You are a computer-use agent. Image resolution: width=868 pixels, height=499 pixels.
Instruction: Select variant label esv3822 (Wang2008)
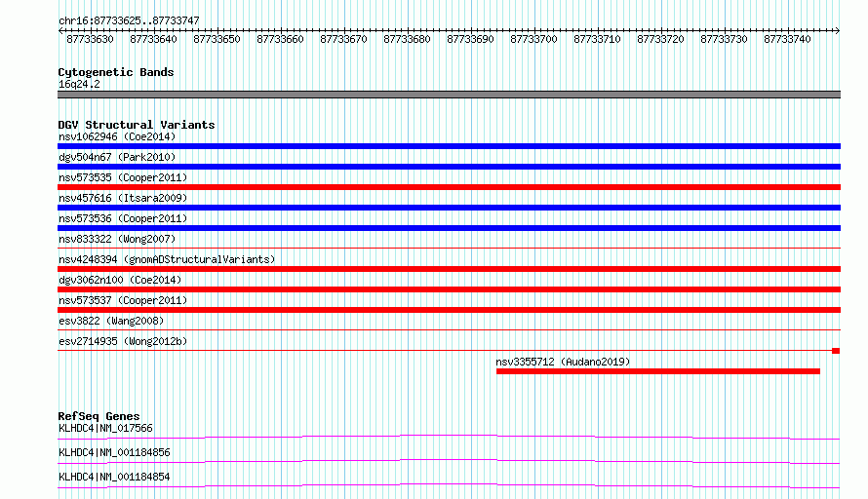111,321
